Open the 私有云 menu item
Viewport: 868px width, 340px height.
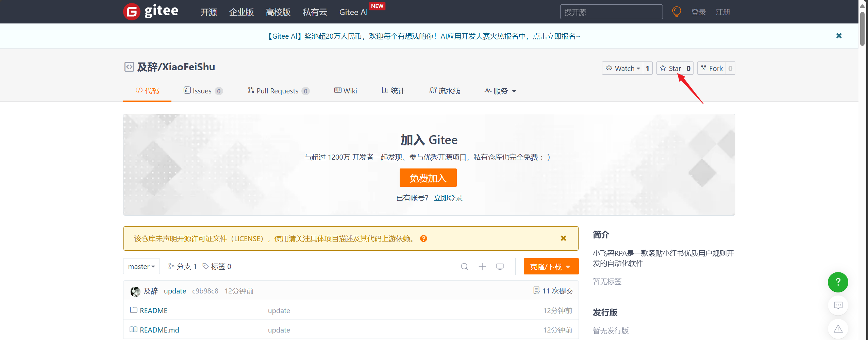[x=315, y=12]
